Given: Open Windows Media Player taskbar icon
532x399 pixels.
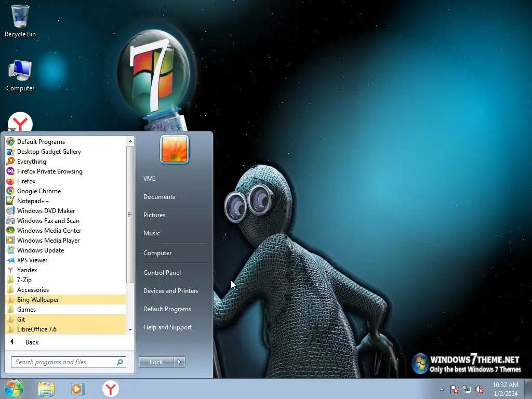Looking at the screenshot, I should point(78,389).
